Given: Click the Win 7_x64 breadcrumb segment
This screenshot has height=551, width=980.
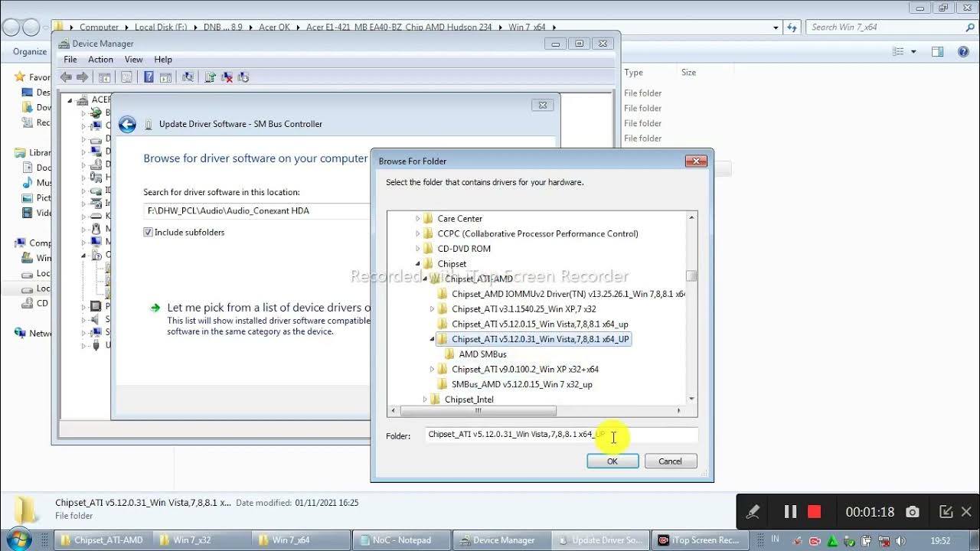Looking at the screenshot, I should coord(528,28).
